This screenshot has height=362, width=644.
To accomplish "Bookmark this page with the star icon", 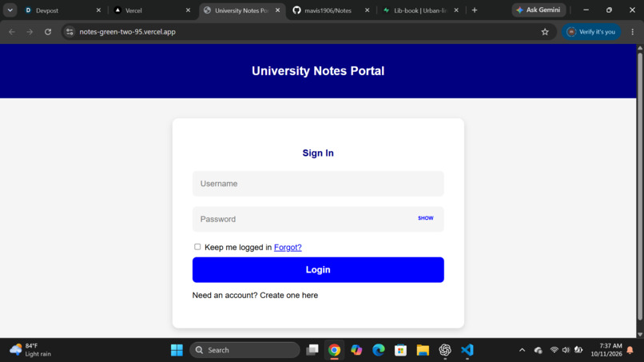I will coord(545,32).
